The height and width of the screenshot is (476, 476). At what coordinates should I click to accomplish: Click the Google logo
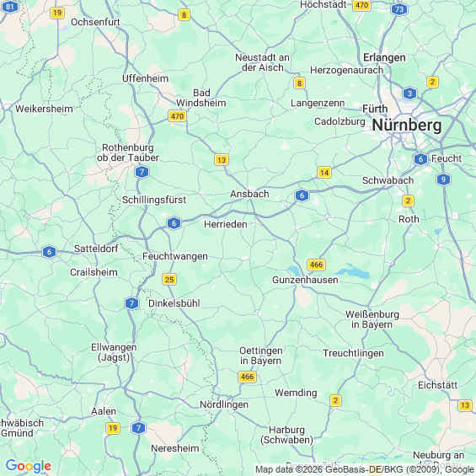coord(29,466)
